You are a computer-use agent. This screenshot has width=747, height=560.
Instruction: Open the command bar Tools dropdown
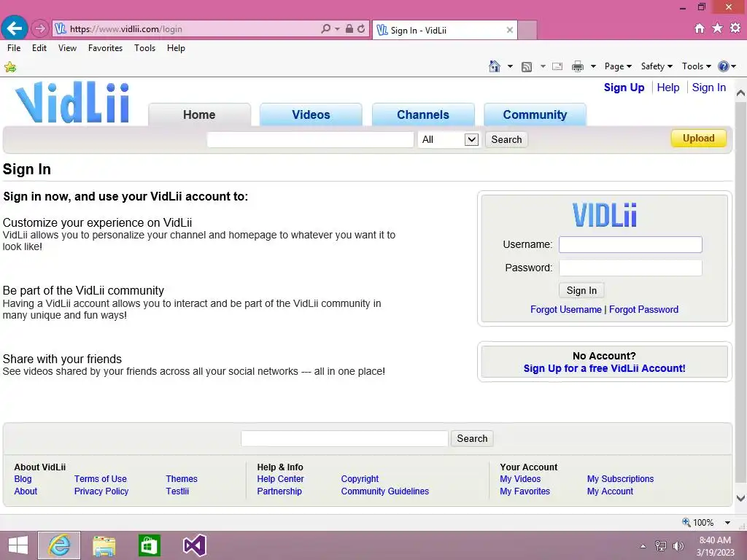696,66
